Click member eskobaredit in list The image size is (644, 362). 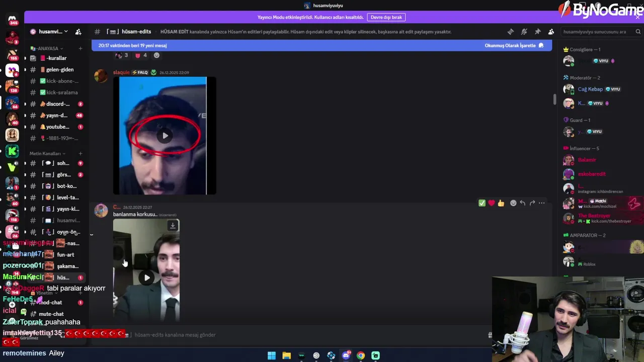click(592, 174)
